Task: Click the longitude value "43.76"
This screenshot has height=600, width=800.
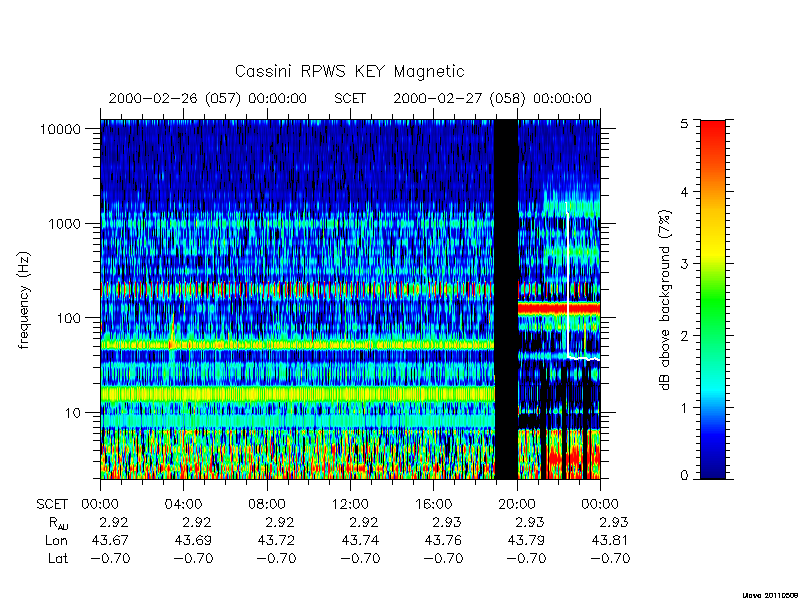Action: (443, 540)
